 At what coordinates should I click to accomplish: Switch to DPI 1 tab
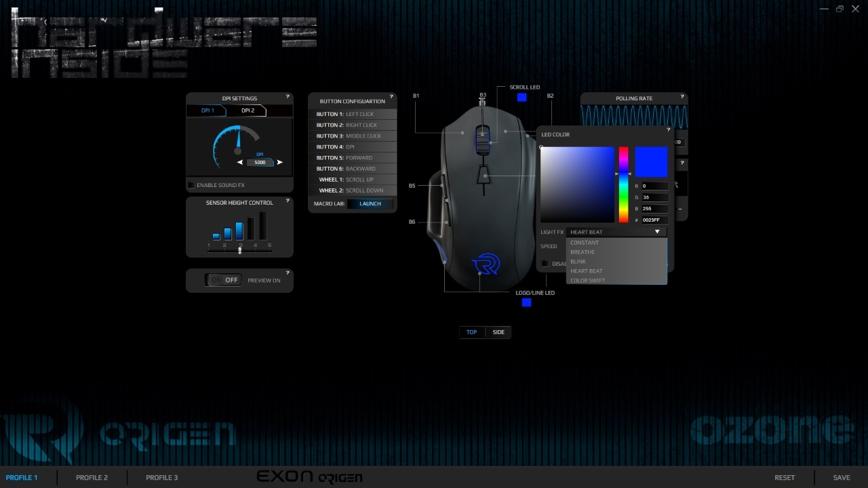click(208, 110)
